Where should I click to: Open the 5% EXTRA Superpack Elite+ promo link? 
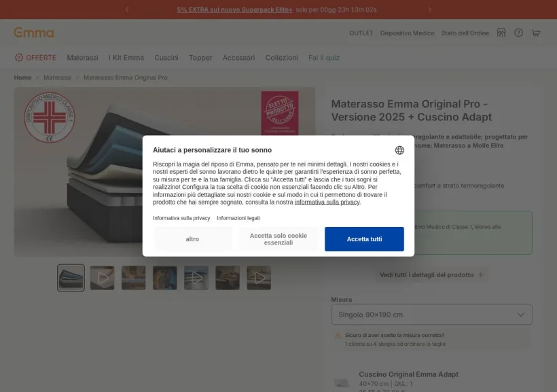234,10
